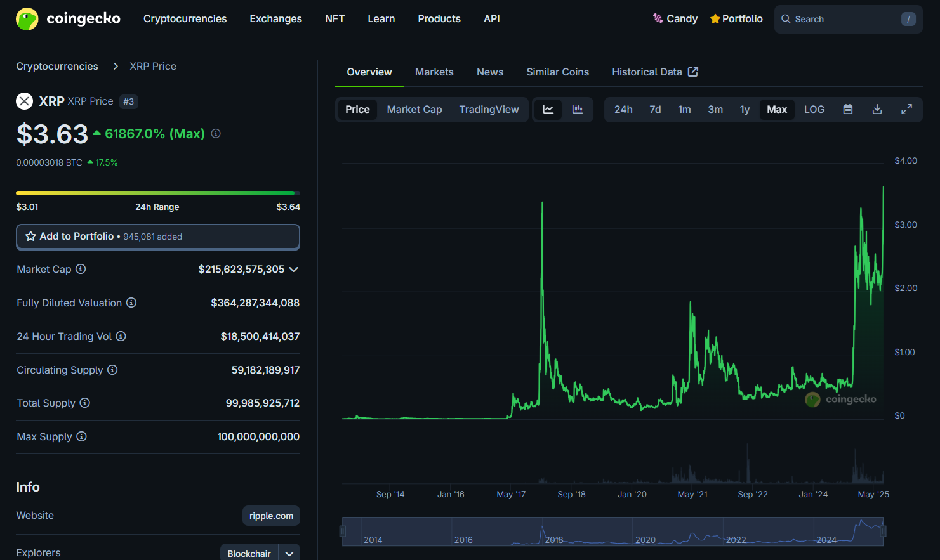Open Cryptocurrencies nav menu
The height and width of the screenshot is (560, 940).
coord(185,19)
